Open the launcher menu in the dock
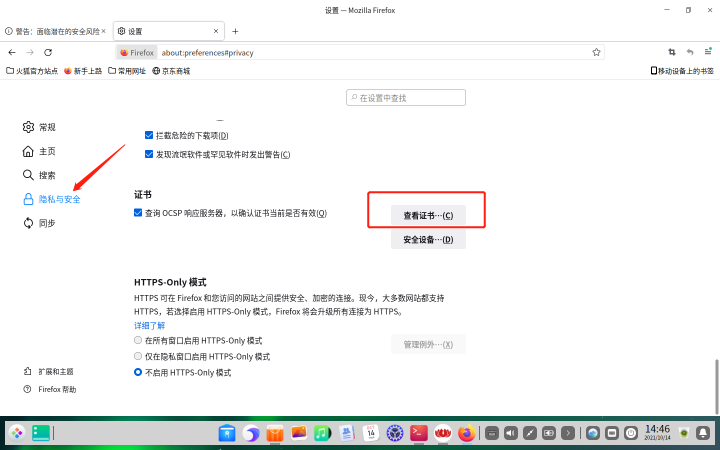This screenshot has height=450, width=720. tap(17, 433)
